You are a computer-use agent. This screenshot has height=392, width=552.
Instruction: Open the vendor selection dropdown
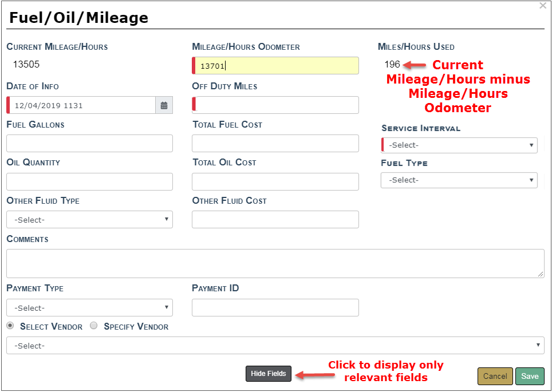(x=275, y=346)
